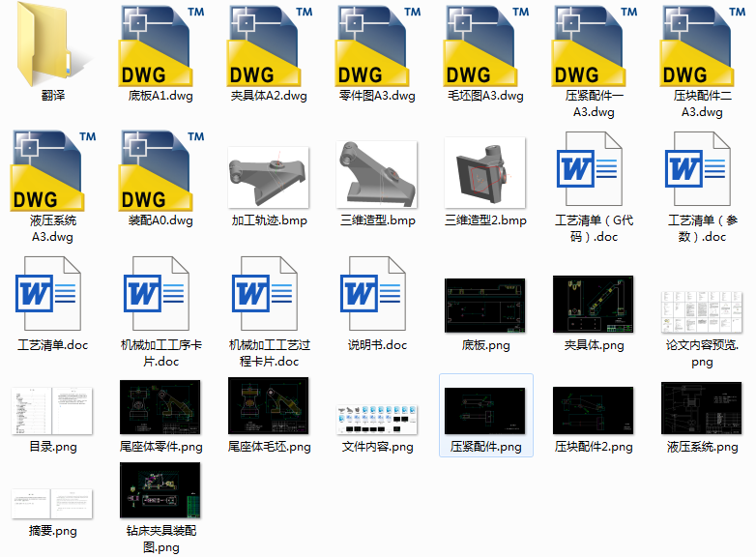Click the file name 毛坯图A3.dwg
This screenshot has height=557, width=756.
485,96
